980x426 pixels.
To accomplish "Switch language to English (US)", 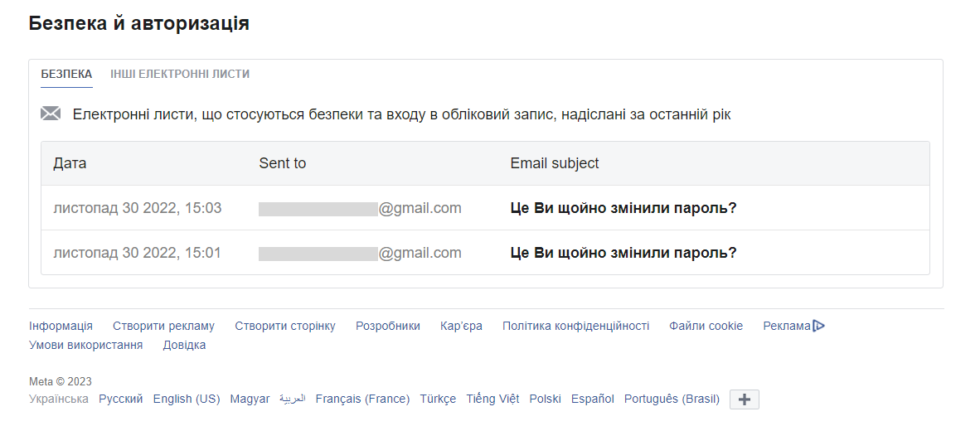I will tap(187, 399).
